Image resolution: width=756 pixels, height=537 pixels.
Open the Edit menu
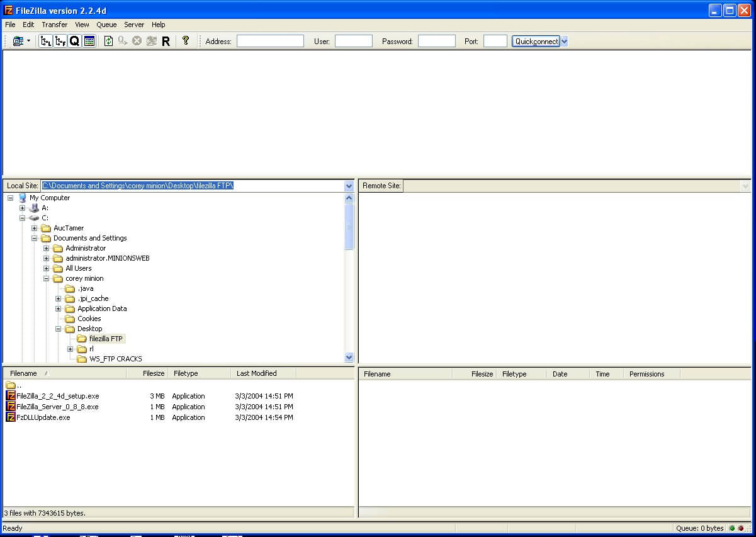(x=28, y=25)
